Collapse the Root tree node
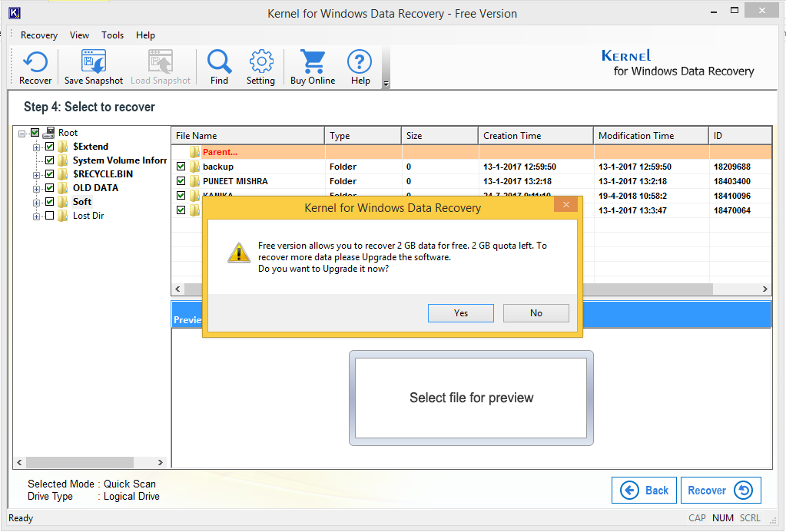Viewport: 786px width, 532px height. point(22,134)
